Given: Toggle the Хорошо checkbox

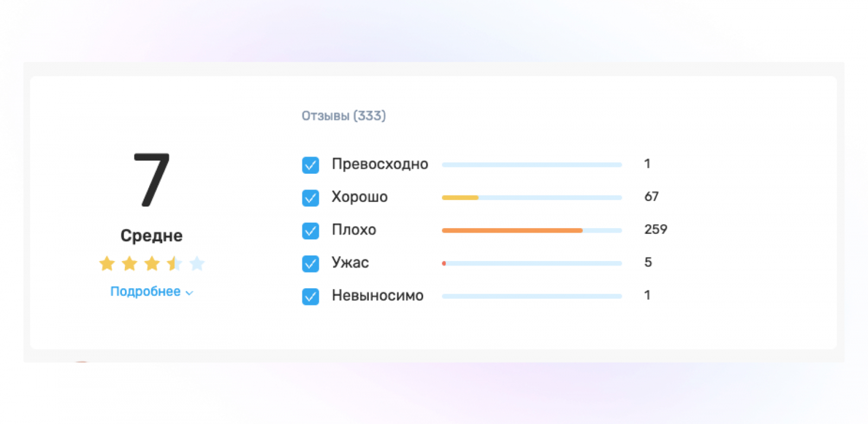Looking at the screenshot, I should [310, 198].
